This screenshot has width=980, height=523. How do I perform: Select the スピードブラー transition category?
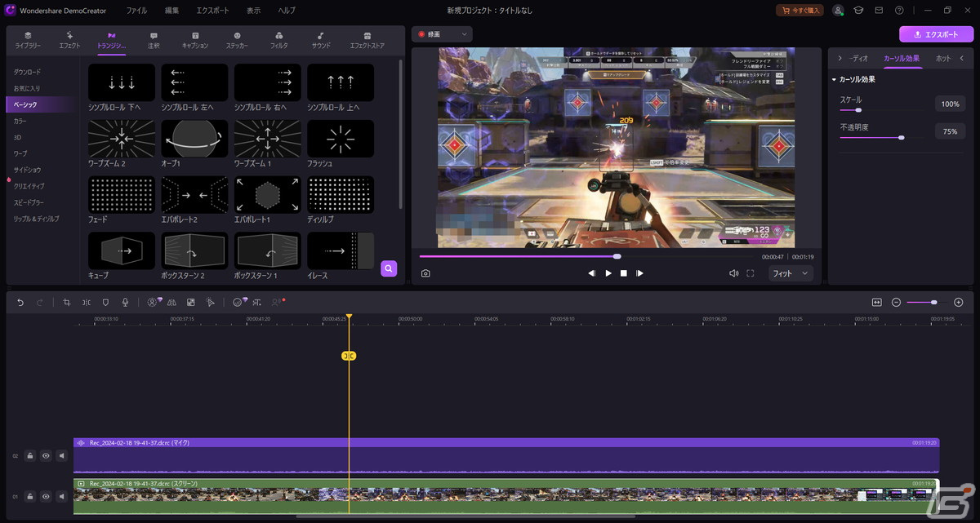click(x=29, y=202)
